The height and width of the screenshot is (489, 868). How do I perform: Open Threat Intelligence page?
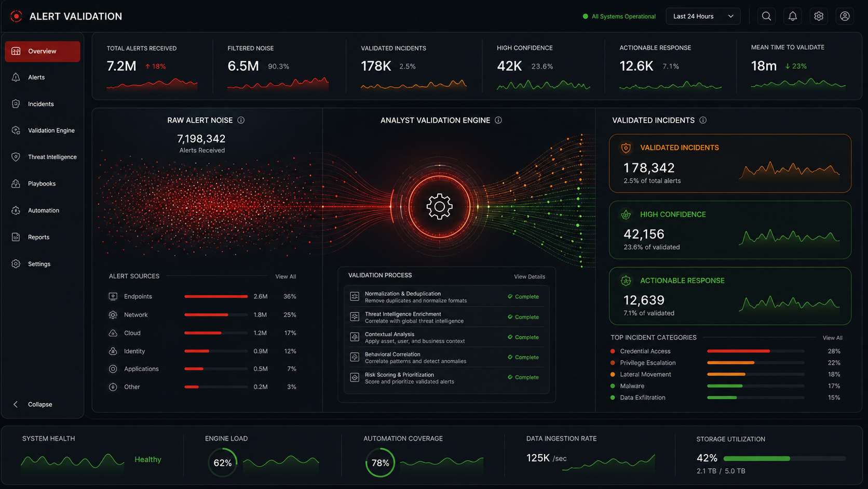coord(43,157)
